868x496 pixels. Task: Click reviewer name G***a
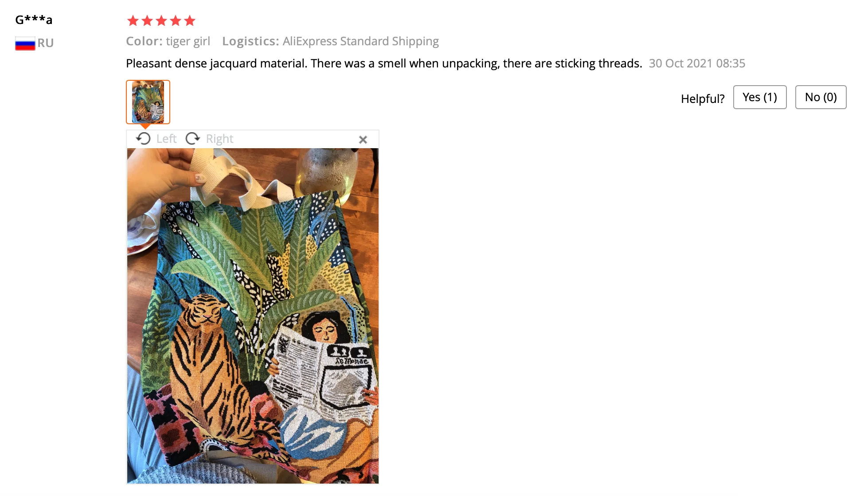[34, 20]
